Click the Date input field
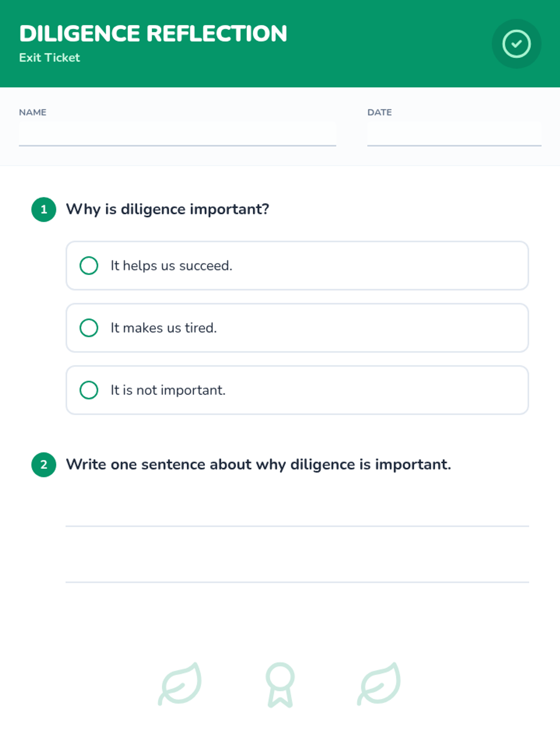560x747 pixels. (x=454, y=134)
